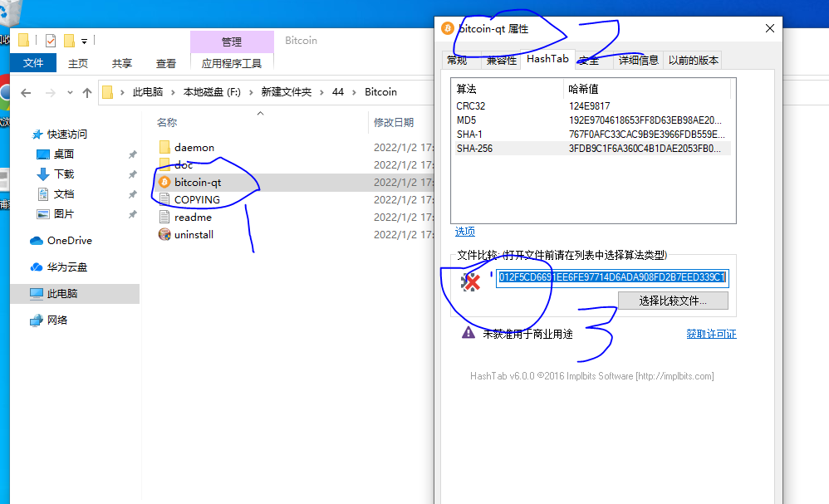Viewport: 829px width, 504px height.
Task: Select the SHA-256 hash row
Action: (x=592, y=149)
